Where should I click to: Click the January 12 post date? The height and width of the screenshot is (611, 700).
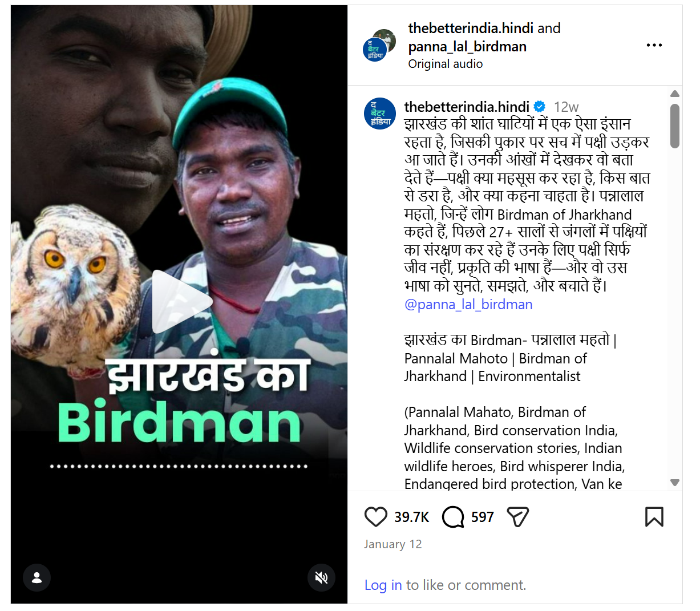pyautogui.click(x=393, y=544)
